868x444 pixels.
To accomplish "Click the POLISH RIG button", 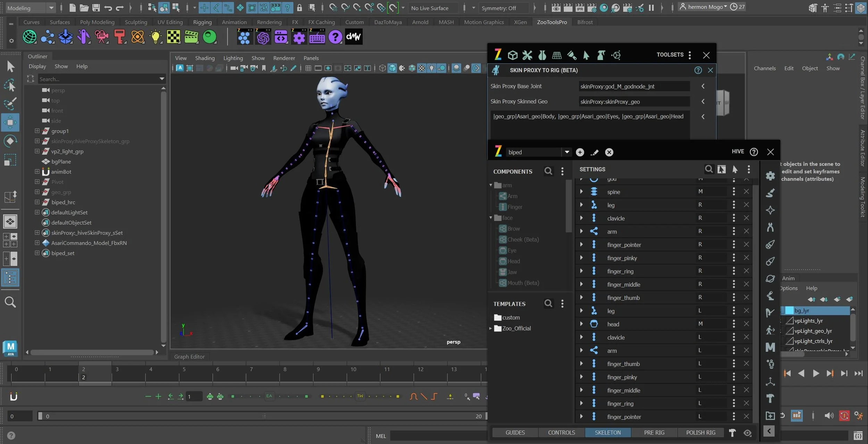I will click(x=700, y=433).
